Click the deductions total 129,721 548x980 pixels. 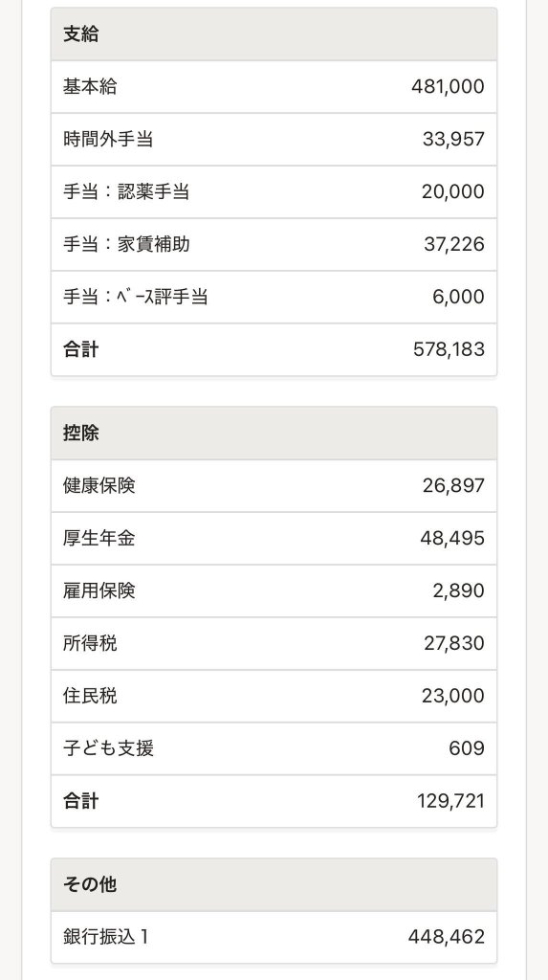point(450,801)
